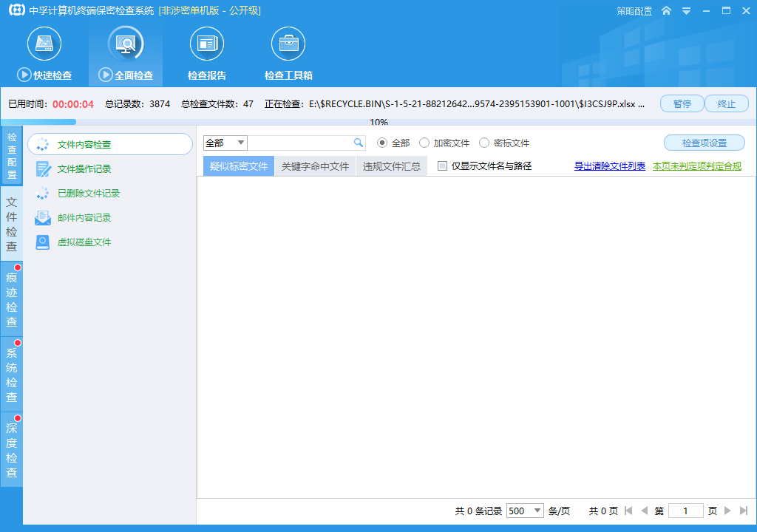The height and width of the screenshot is (532, 757).
Task: Open the title bar dropdown menu arrow
Action: [x=686, y=10]
